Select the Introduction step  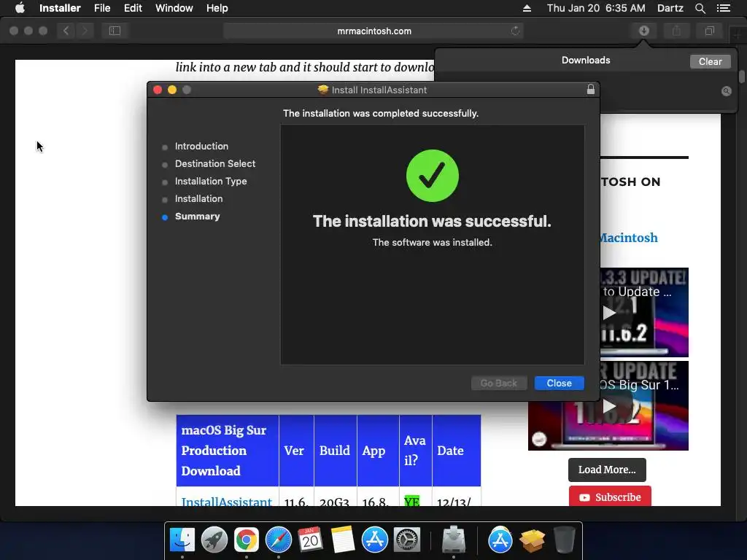(x=201, y=146)
